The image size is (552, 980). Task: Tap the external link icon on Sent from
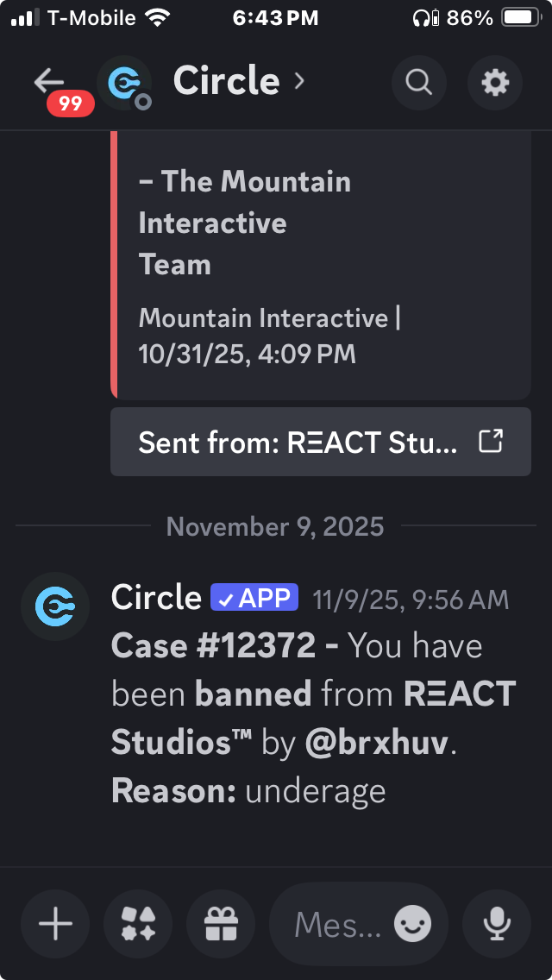(491, 442)
